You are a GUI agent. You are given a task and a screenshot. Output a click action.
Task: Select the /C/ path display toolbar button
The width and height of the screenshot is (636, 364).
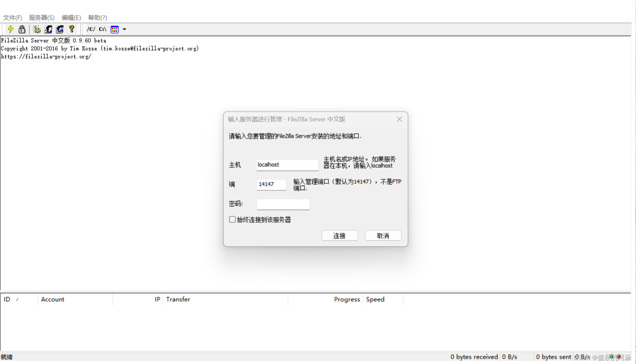point(91,29)
